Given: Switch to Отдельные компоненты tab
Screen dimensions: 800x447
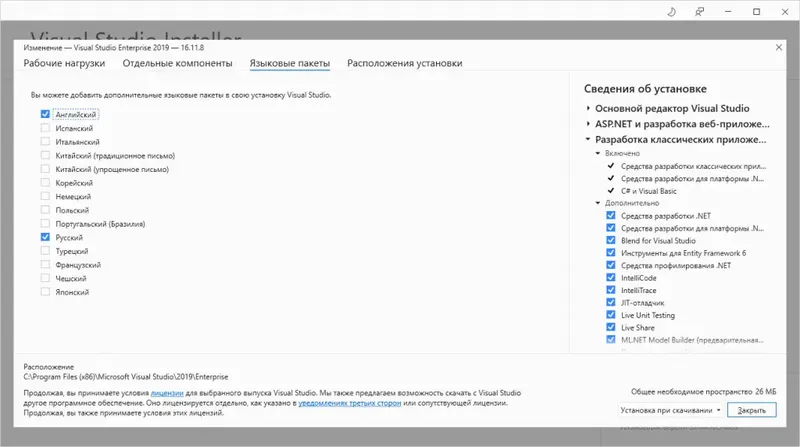Looking at the screenshot, I should pos(177,63).
